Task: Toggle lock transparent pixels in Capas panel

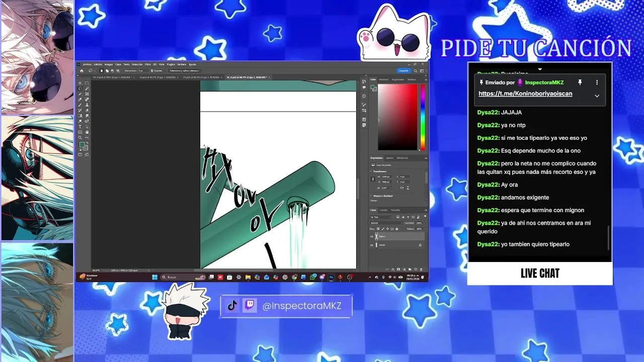Action: pos(378,229)
